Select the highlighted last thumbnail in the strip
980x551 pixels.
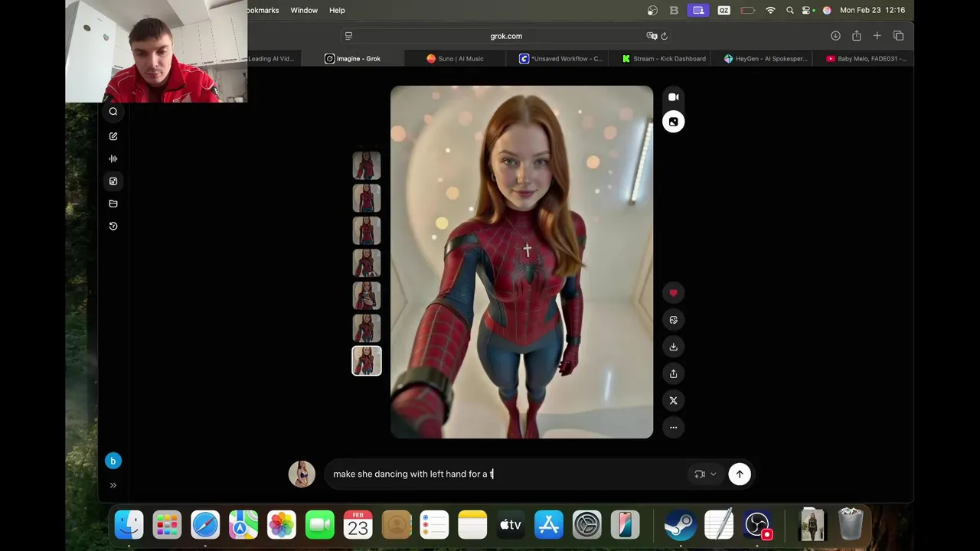pos(367,360)
